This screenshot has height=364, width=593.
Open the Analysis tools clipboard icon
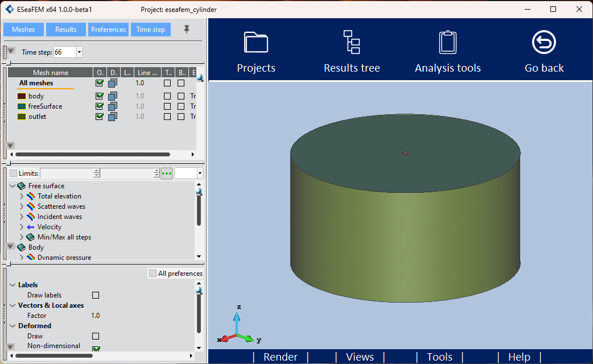pos(448,42)
